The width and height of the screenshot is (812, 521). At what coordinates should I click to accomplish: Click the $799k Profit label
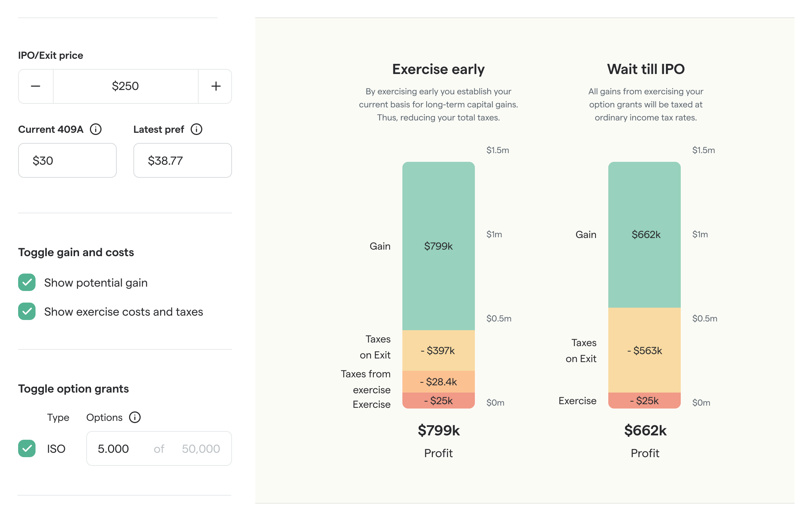pos(439,431)
